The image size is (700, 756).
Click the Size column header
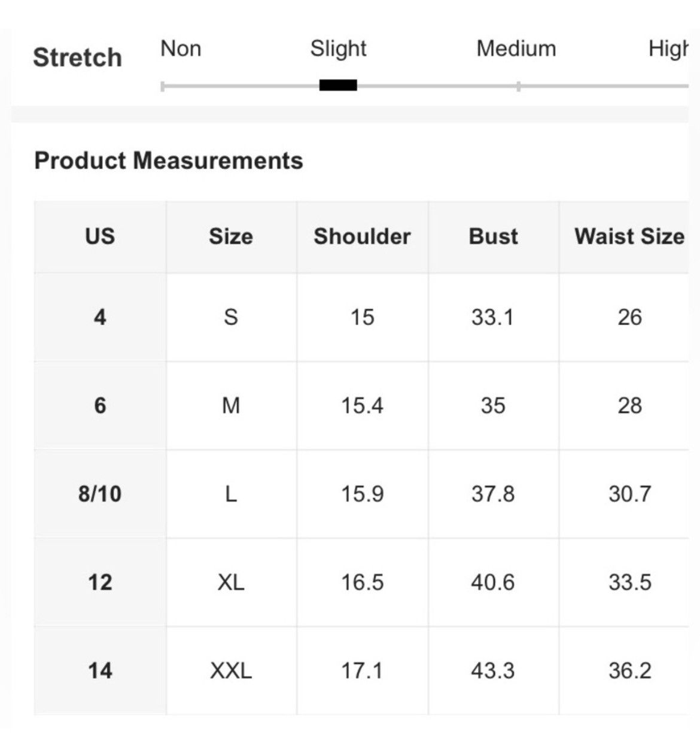(x=231, y=236)
